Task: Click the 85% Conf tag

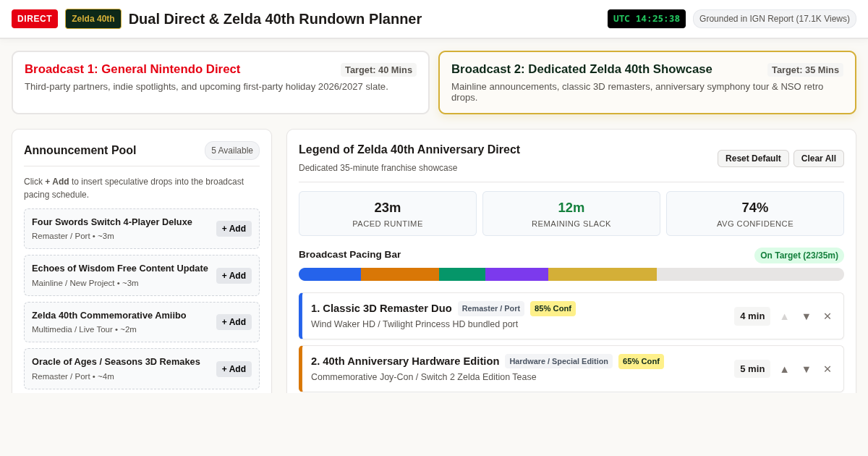Action: point(553,308)
